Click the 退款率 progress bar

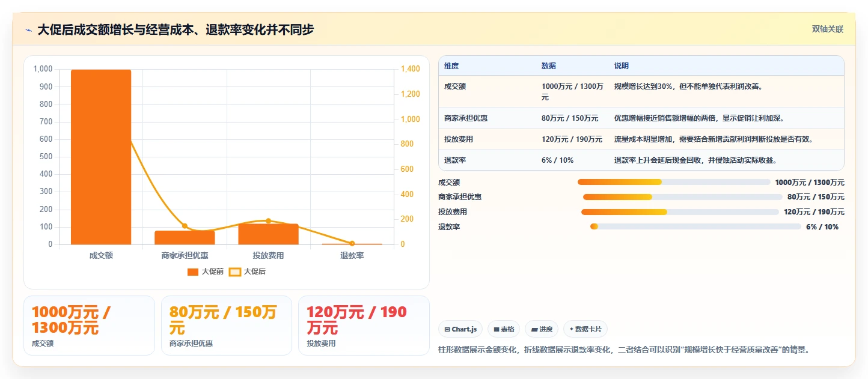click(x=695, y=226)
